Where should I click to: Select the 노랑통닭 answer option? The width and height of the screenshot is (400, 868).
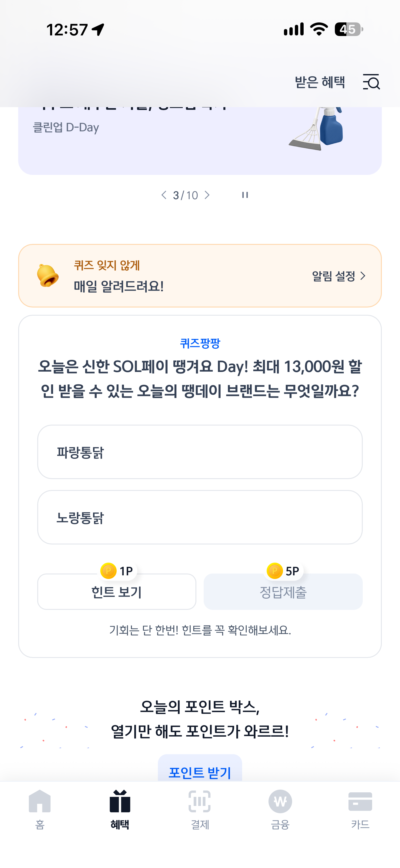tap(200, 517)
